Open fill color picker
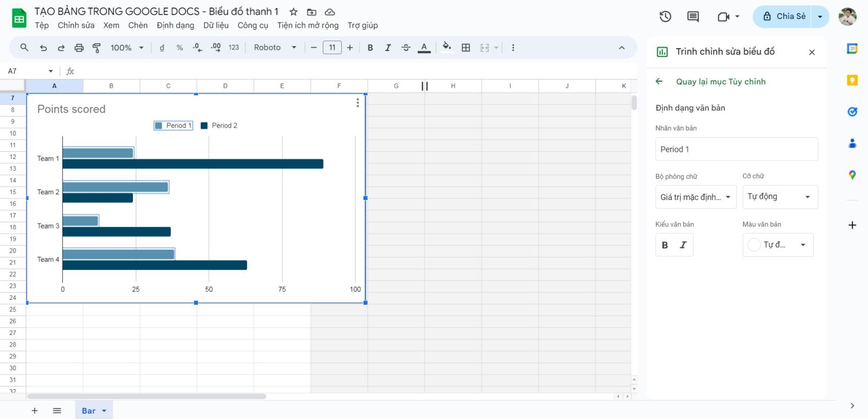 click(x=447, y=48)
